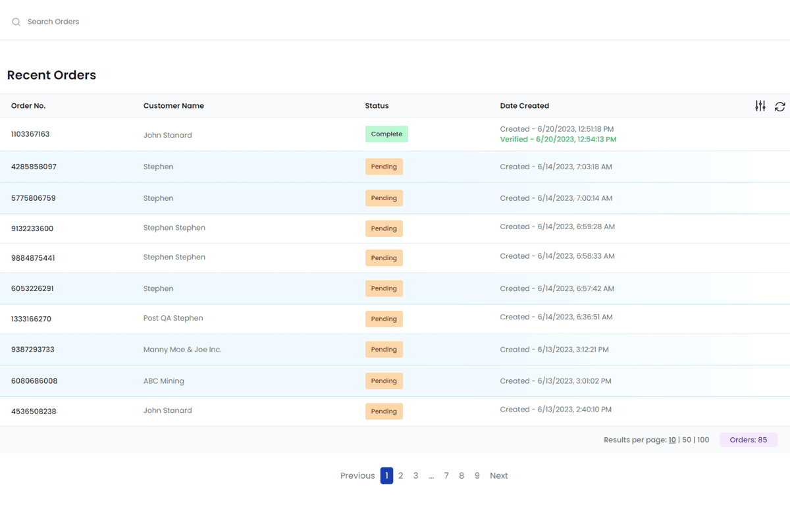
Task: Sort by the Date Created column header
Action: pos(524,106)
